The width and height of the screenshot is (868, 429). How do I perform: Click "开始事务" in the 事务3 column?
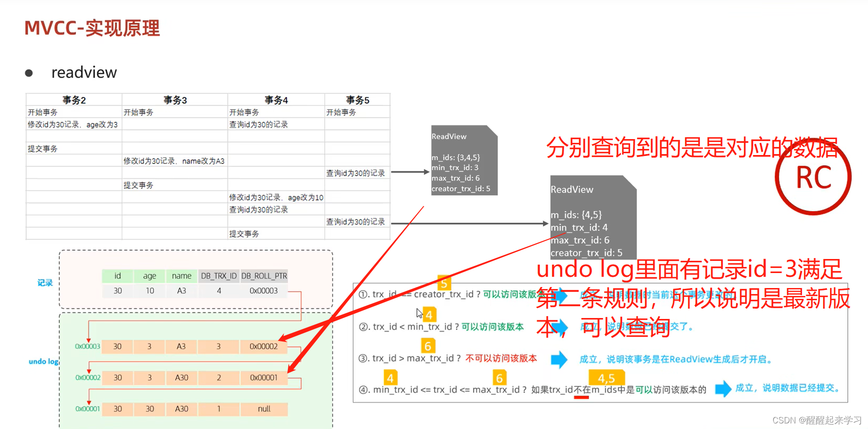[x=139, y=112]
